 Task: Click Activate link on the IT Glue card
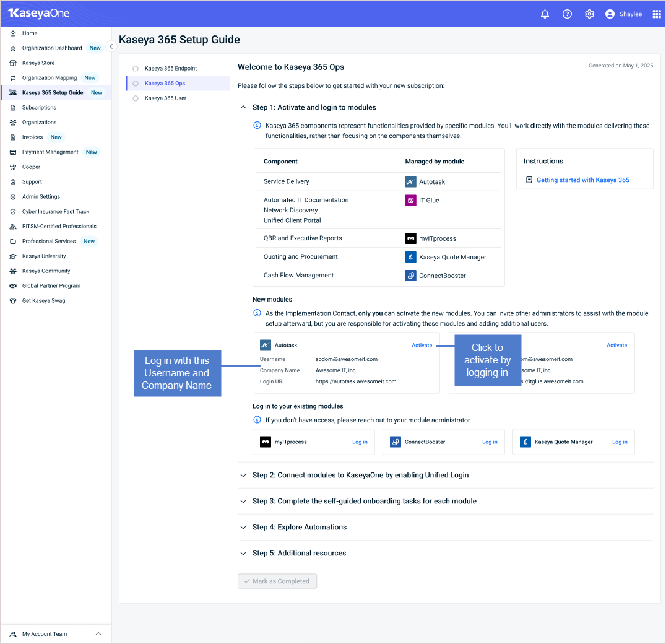[616, 346]
